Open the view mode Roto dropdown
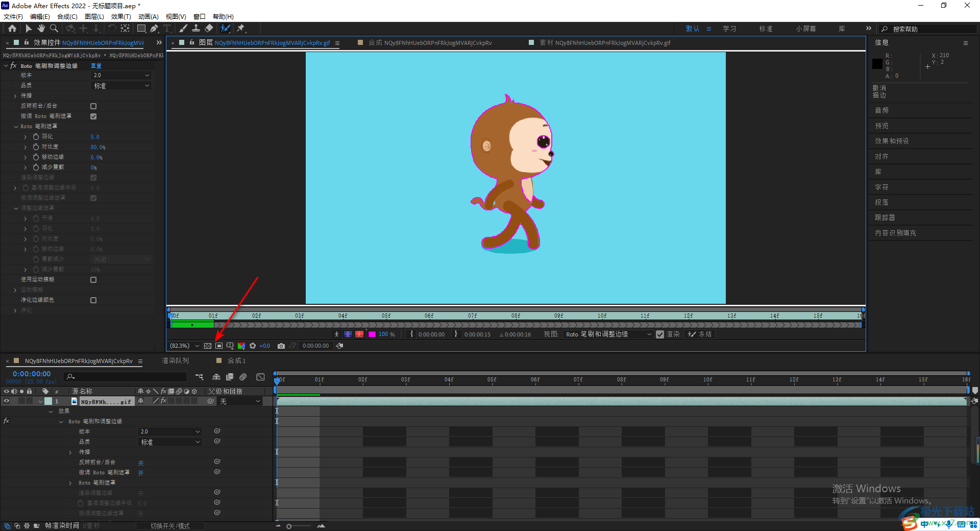980x531 pixels. pyautogui.click(x=608, y=334)
